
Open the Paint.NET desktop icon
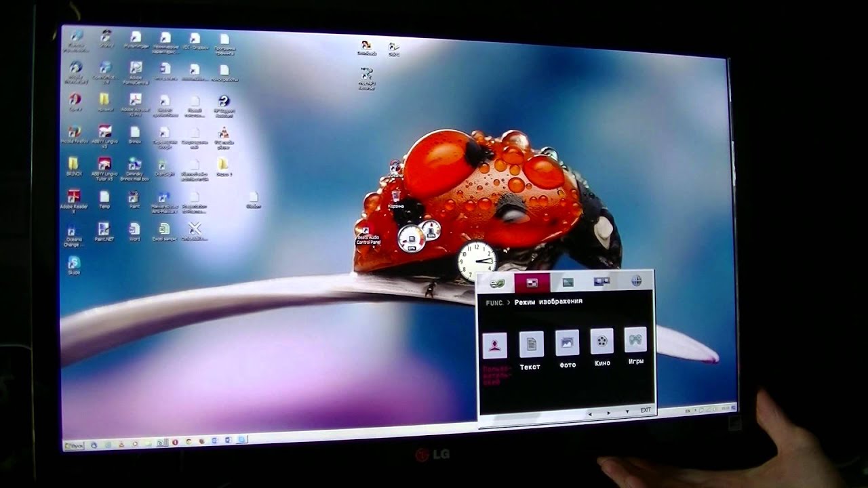click(x=104, y=232)
